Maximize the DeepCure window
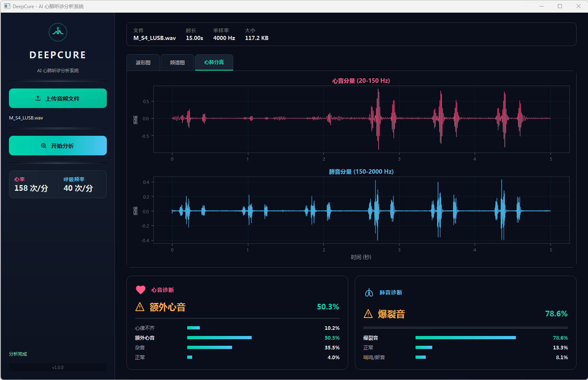 (560, 6)
